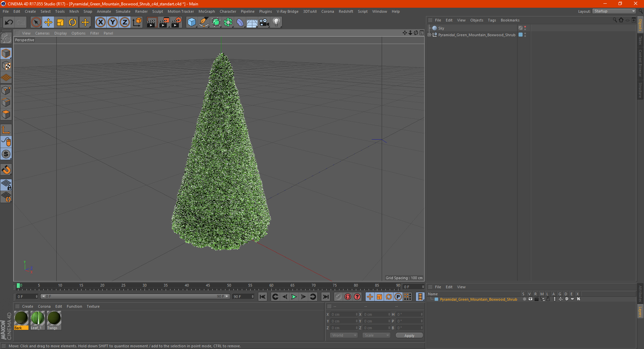
Task: Toggle Parameter keyframe recording P button
Action: coord(398,297)
